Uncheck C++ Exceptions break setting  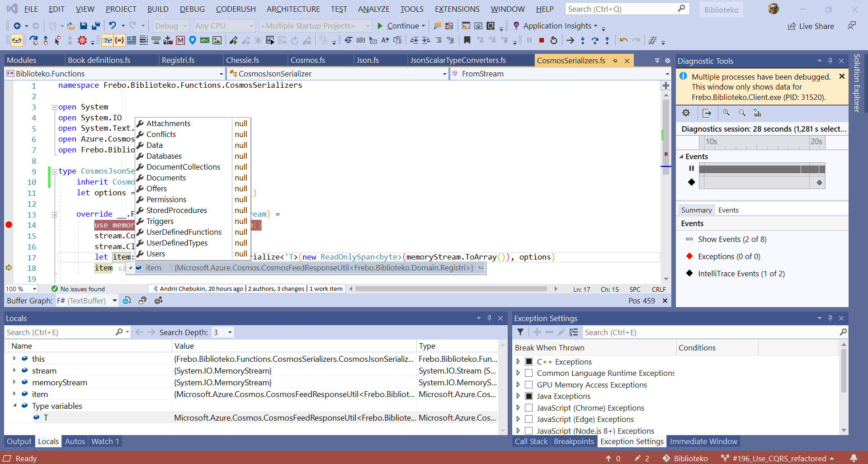tap(528, 361)
